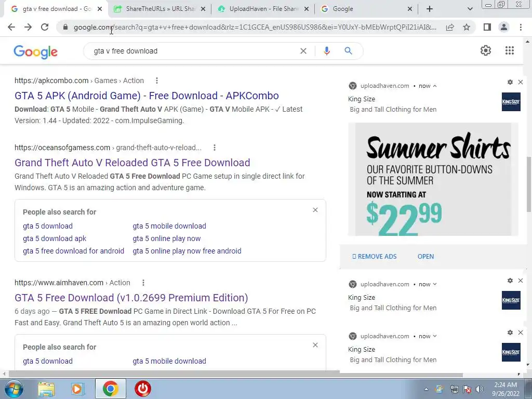Screen dimensions: 532x399
Task: Close first People also search for box
Action: click(315, 210)
